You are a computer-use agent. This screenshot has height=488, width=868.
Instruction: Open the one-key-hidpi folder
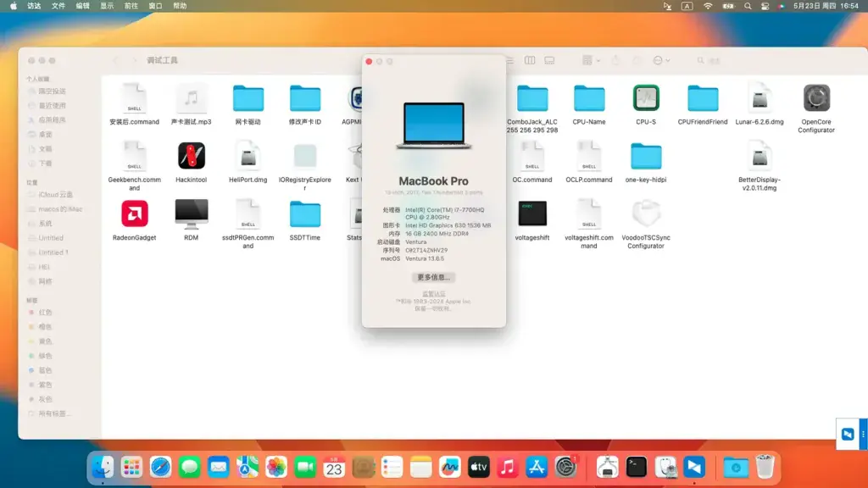pos(645,156)
